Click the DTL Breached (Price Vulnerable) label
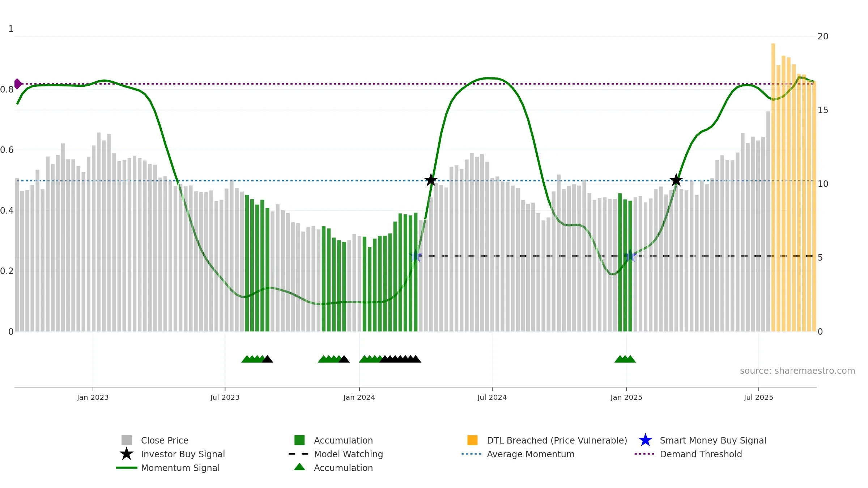Viewport: 868px width, 488px height. tap(557, 440)
